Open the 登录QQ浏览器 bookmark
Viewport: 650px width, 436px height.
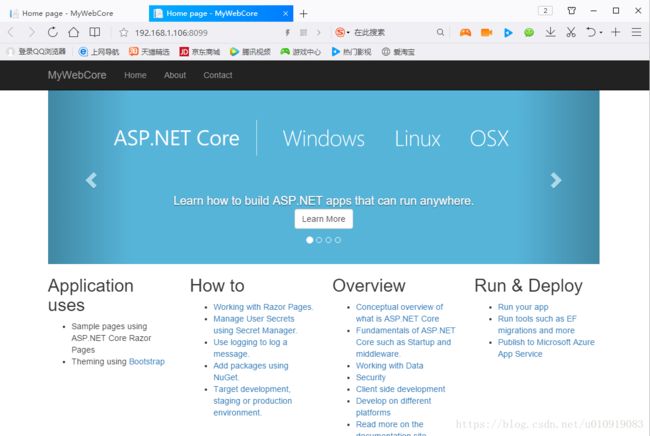37,51
